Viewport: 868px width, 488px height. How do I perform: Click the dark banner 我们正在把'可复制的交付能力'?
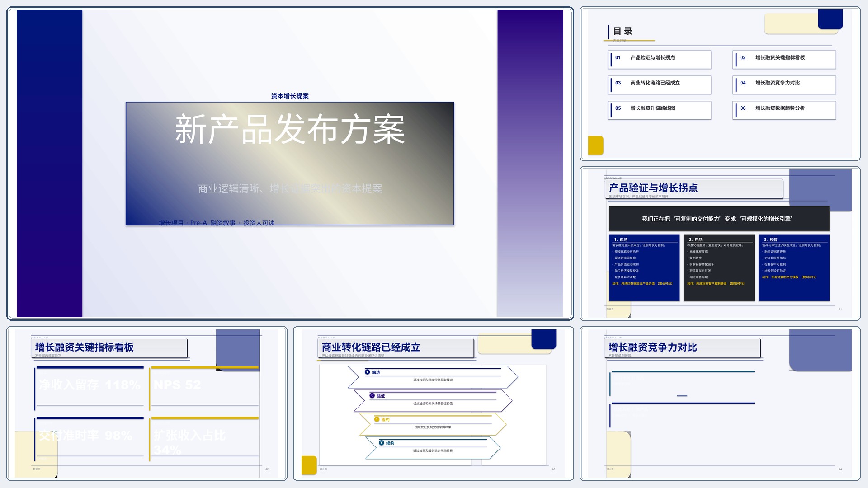[719, 219]
